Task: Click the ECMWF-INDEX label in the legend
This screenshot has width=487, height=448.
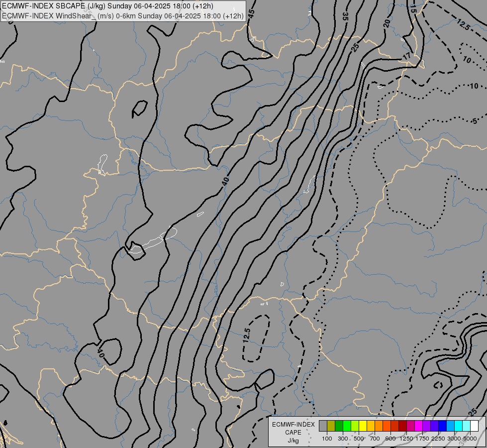Action: point(293,425)
